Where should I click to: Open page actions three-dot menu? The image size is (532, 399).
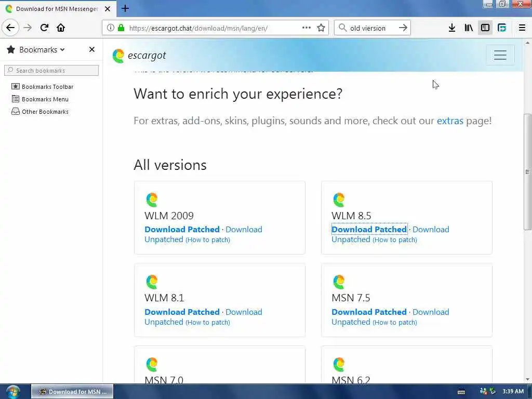[x=307, y=28]
